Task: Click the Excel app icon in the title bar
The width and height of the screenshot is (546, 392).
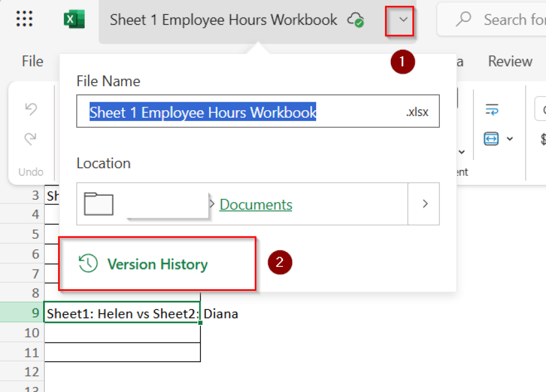Action: tap(74, 18)
